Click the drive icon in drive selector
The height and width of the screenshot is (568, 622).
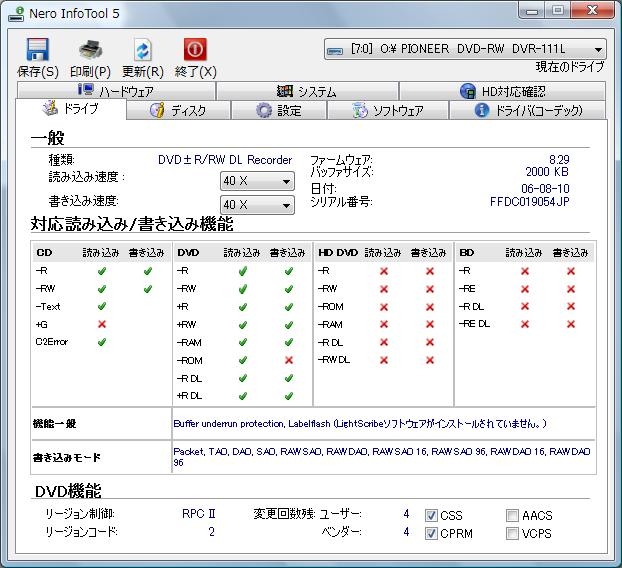point(335,50)
